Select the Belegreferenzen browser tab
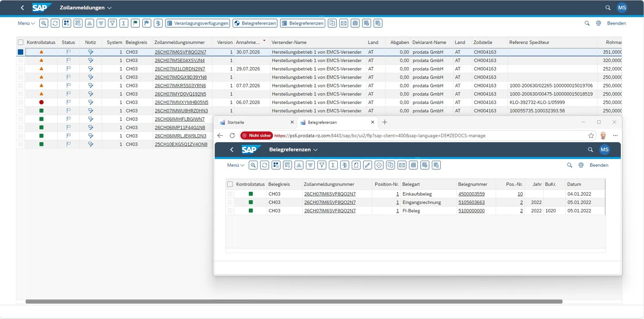Image resolution: width=644 pixels, height=319 pixels. point(337,122)
